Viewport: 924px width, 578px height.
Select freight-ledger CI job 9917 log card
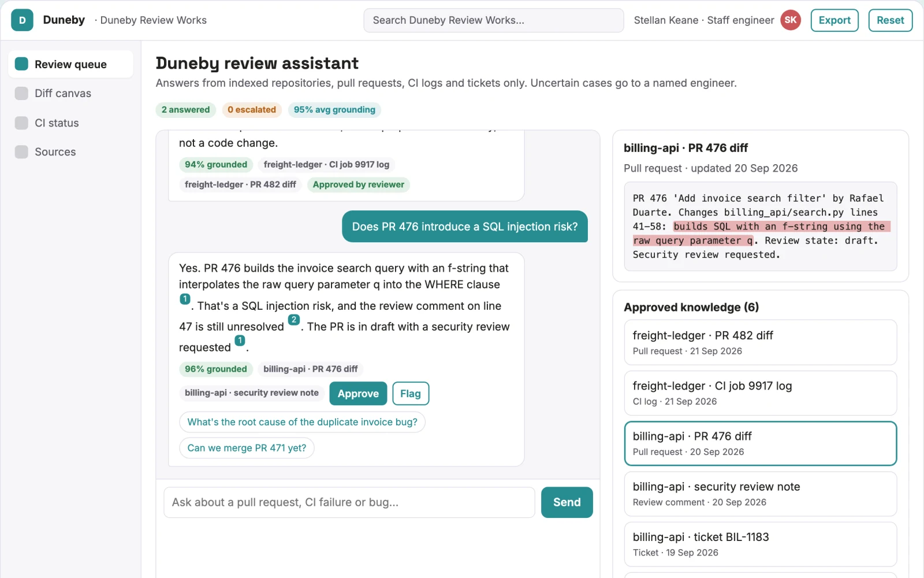760,393
